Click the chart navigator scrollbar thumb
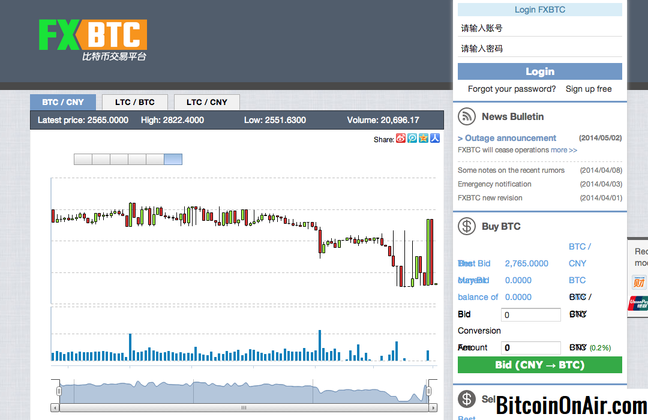 (x=244, y=408)
